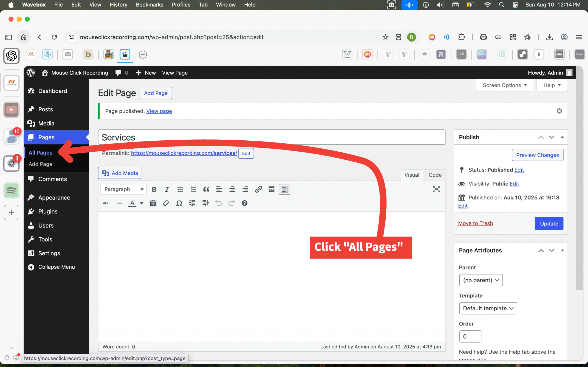Insert a bulleted list
This screenshot has width=588, height=367.
(180, 189)
